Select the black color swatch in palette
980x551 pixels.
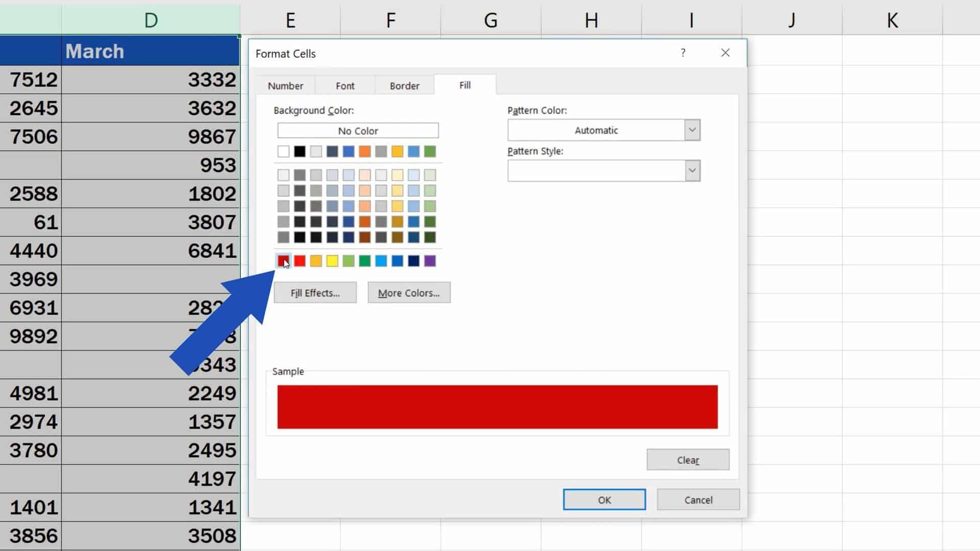point(299,152)
